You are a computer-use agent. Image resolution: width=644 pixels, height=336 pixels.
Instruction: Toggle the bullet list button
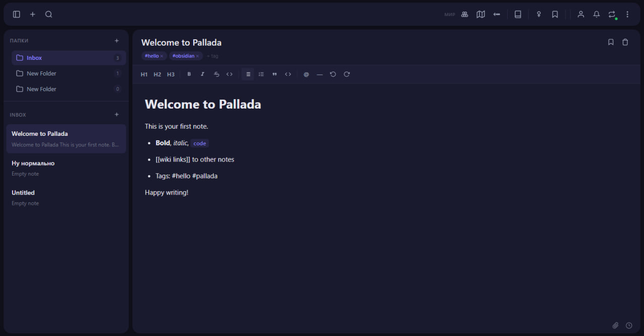[248, 74]
